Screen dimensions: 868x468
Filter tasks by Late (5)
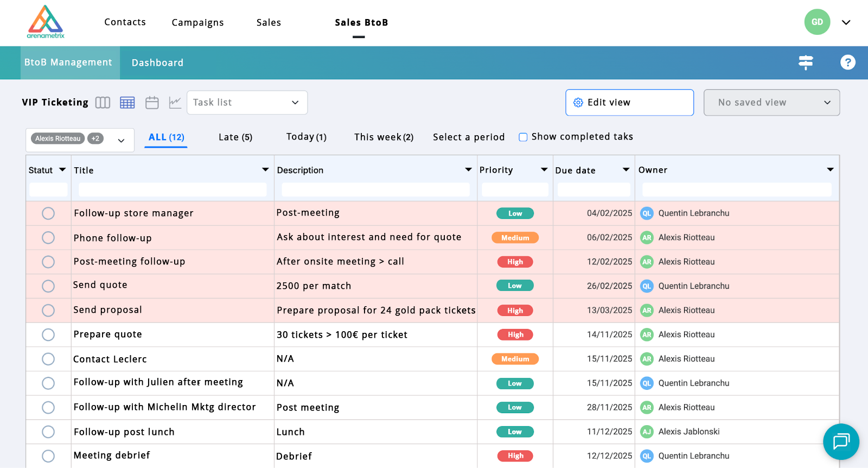(235, 137)
